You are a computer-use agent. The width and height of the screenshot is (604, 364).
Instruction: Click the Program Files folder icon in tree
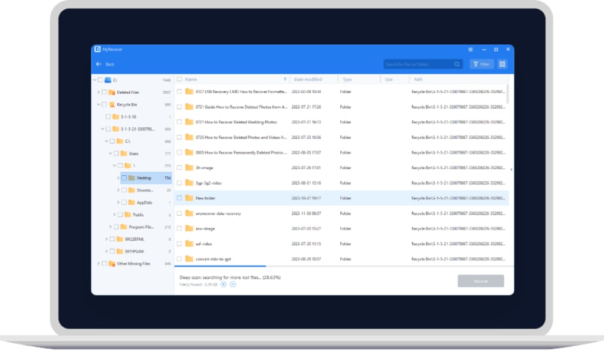(x=124, y=227)
